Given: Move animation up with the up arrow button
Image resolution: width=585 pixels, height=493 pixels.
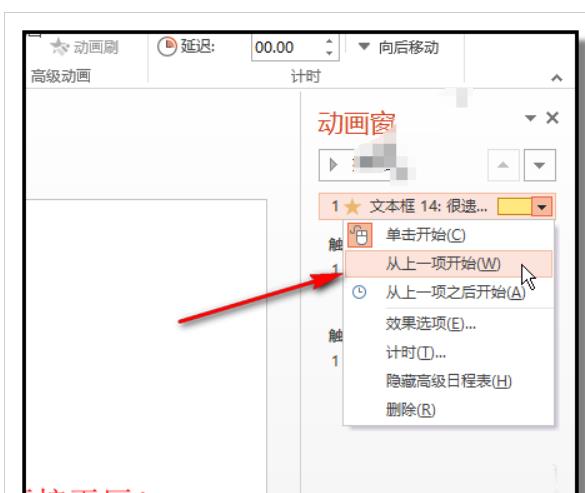Looking at the screenshot, I should 503,165.
